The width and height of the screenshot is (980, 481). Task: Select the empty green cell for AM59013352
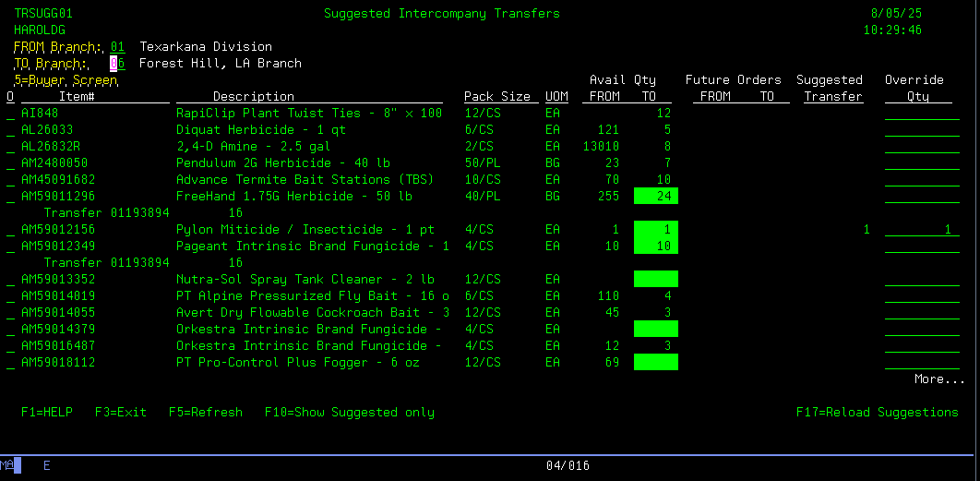656,280
